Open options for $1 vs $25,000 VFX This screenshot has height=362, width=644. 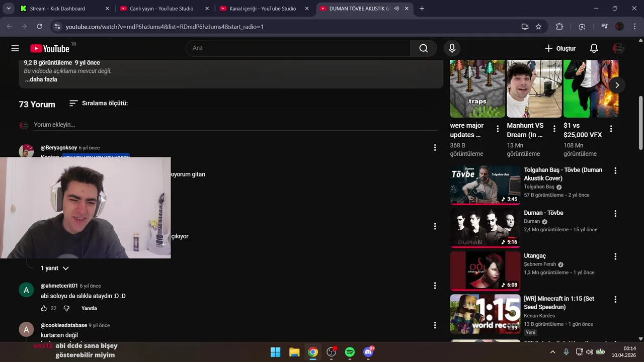click(611, 129)
